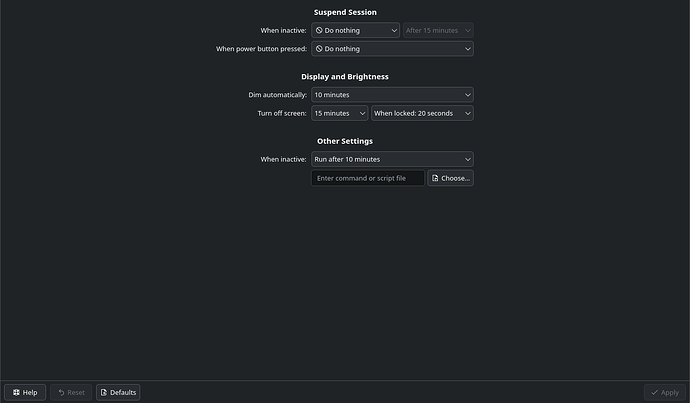Click the Apply button checkmark icon
This screenshot has width=690, height=403.
(x=654, y=393)
